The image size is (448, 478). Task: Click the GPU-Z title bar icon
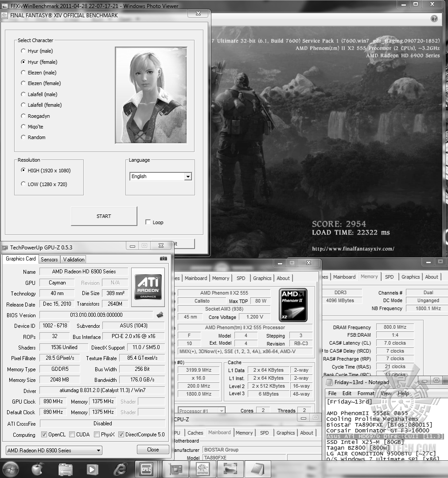pos(5,247)
